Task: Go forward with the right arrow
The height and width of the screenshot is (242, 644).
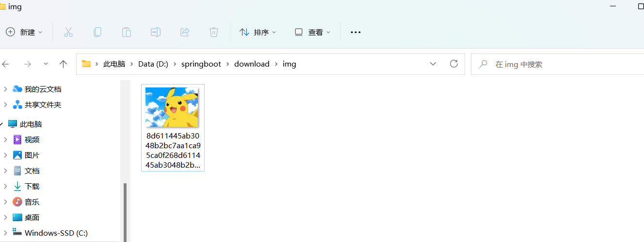Action: tap(28, 64)
